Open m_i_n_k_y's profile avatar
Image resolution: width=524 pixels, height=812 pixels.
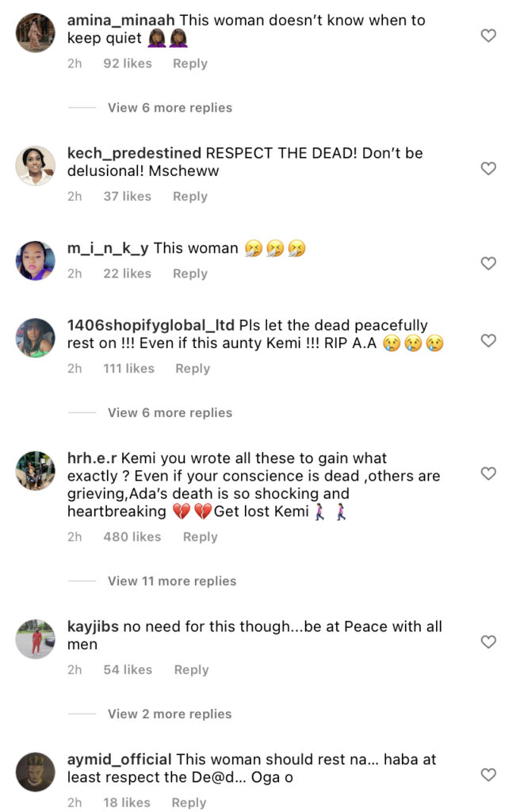[x=36, y=261]
